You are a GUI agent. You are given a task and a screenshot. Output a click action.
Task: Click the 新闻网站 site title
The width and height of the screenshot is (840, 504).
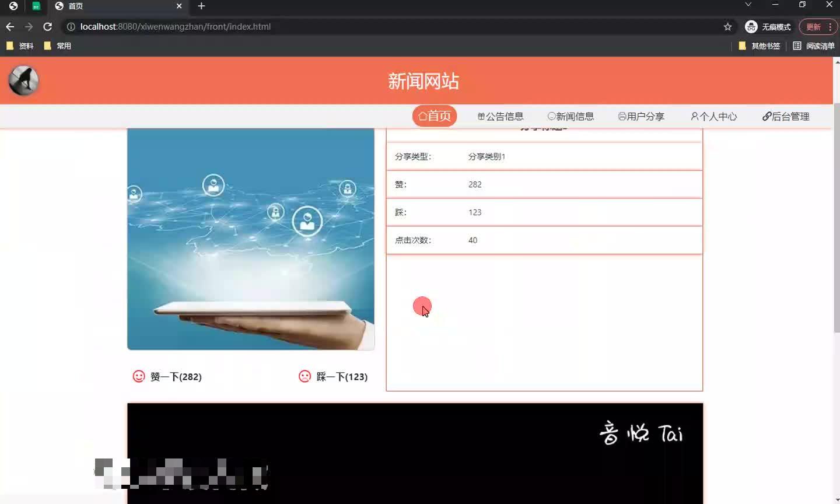tap(423, 81)
